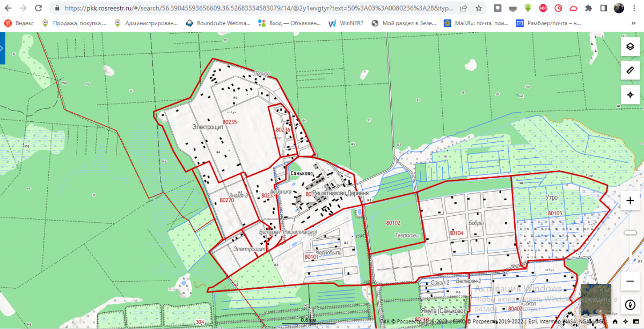The height and width of the screenshot is (329, 644).
Task: Click the home icon in the footer
Action: tap(615, 322)
